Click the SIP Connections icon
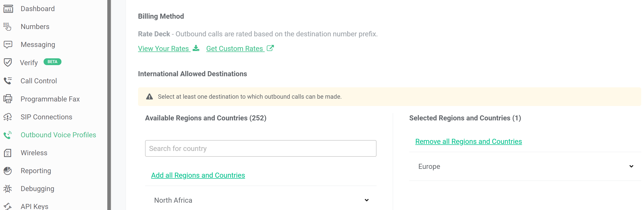 pos(8,117)
